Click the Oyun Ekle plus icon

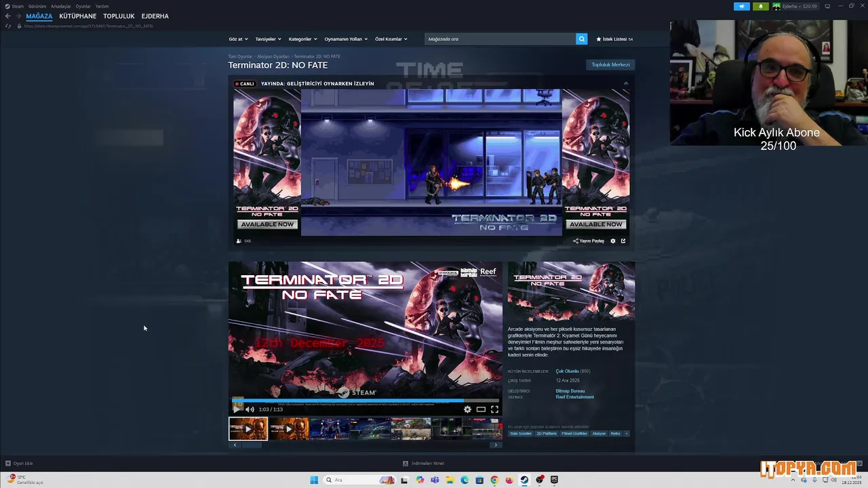[8, 464]
